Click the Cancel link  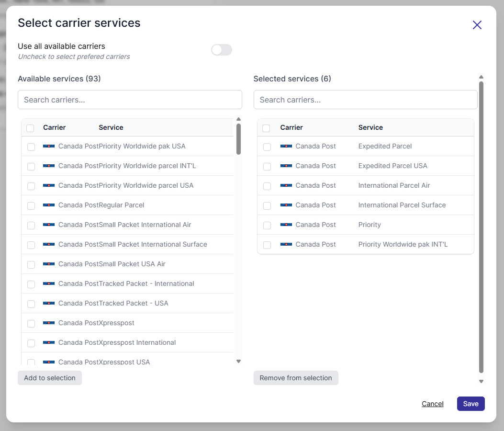click(432, 404)
